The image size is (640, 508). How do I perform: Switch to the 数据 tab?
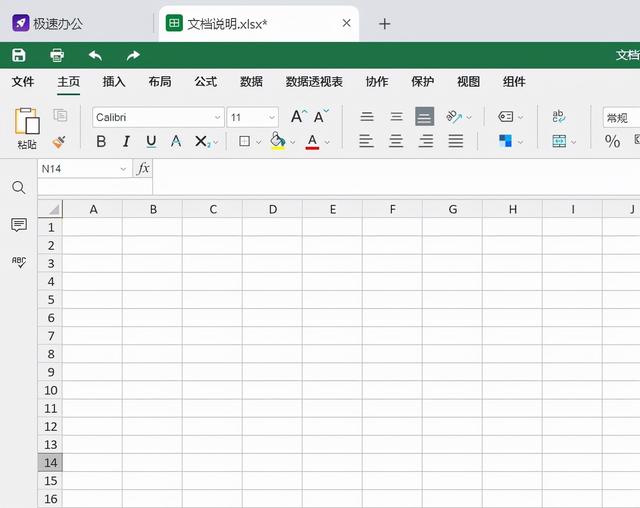click(251, 82)
